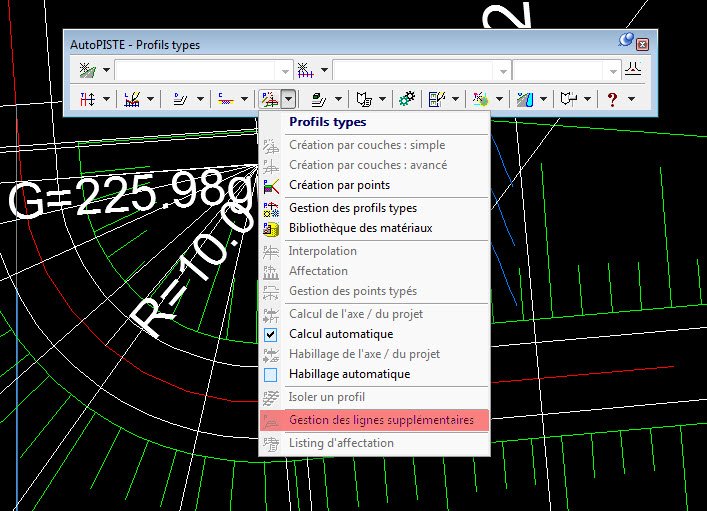
Task: Open dropdown arrow beside longitudinal profile icon
Action: (151, 99)
